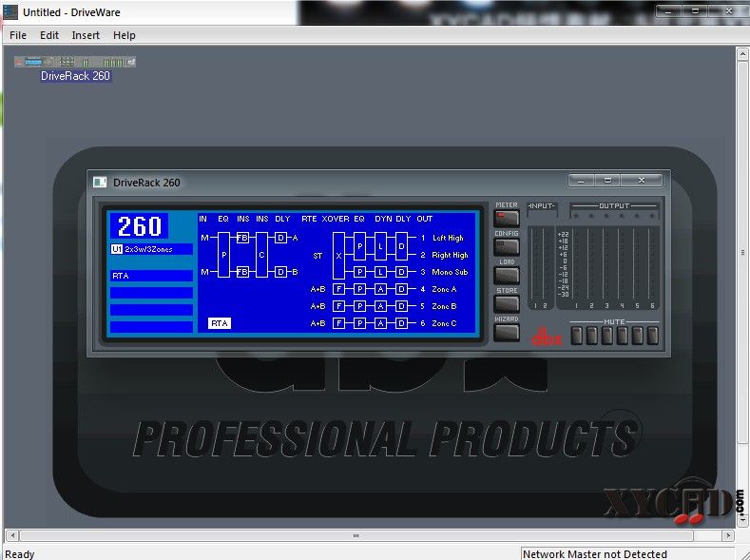Toggle the mute button for output 3
750x560 pixels.
[x=607, y=336]
